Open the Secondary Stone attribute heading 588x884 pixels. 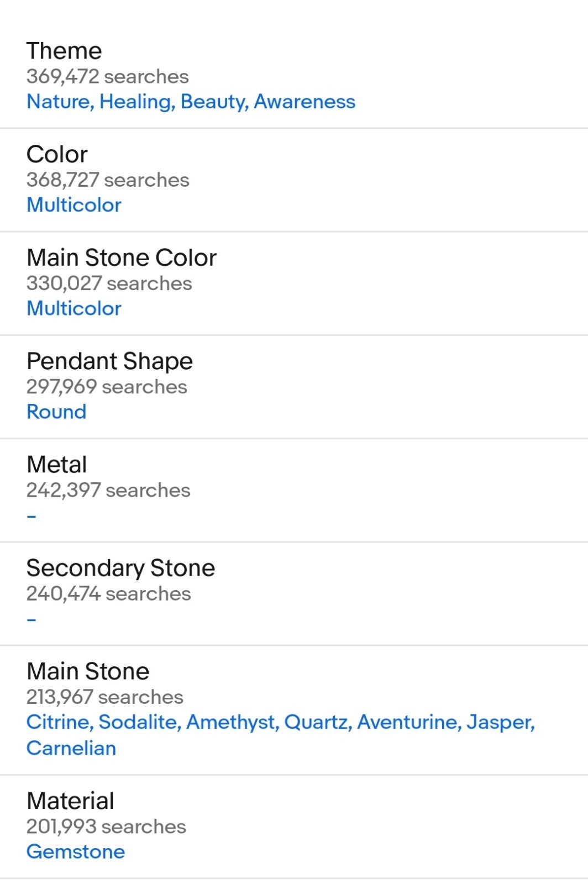(120, 568)
